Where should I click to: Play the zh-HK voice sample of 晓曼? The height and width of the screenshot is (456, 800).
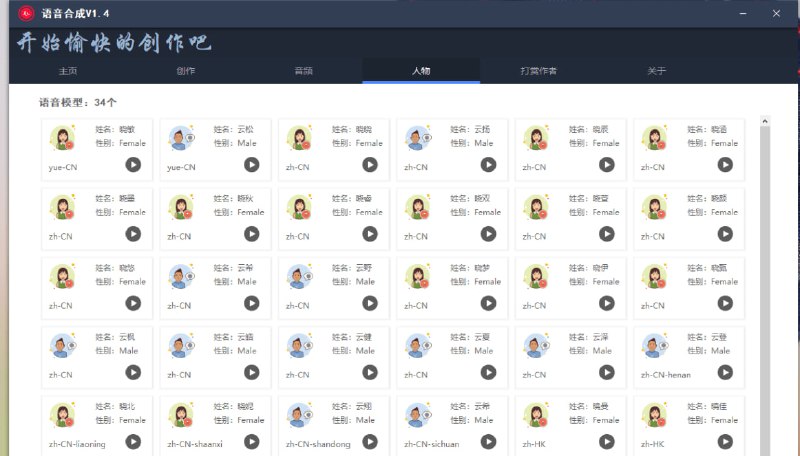(607, 442)
